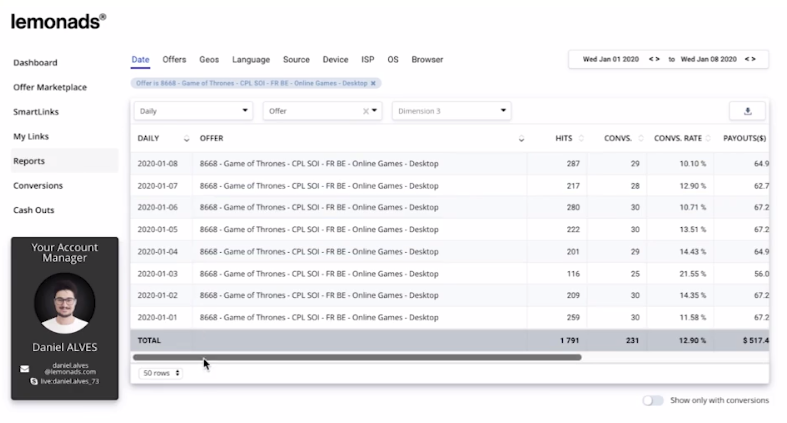This screenshot has height=423, width=787.
Task: Download the report using the export icon
Action: point(747,111)
